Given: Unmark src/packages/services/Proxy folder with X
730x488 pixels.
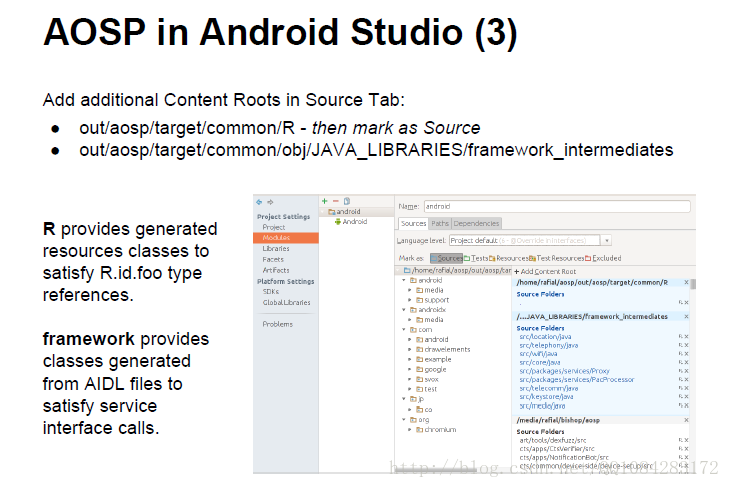Looking at the screenshot, I should point(687,371).
